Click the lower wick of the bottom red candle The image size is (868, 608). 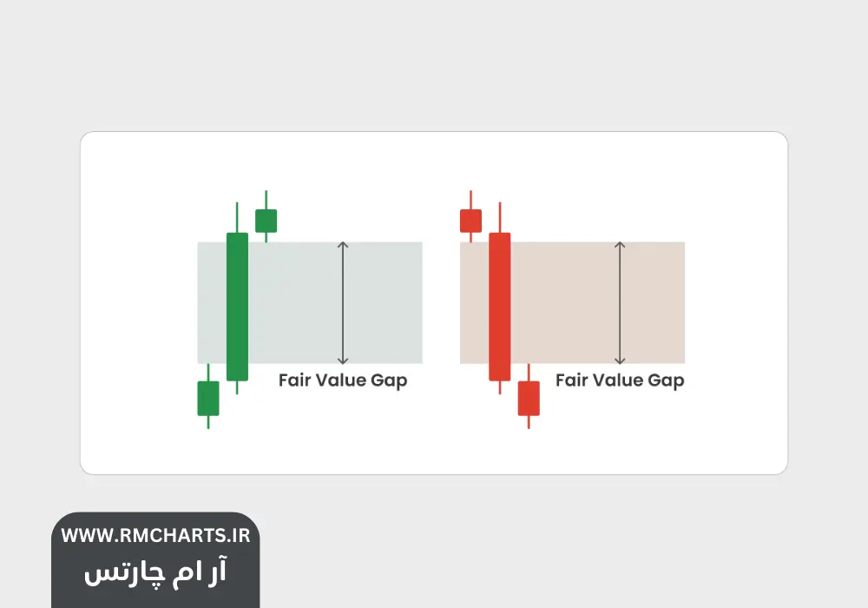click(x=529, y=421)
